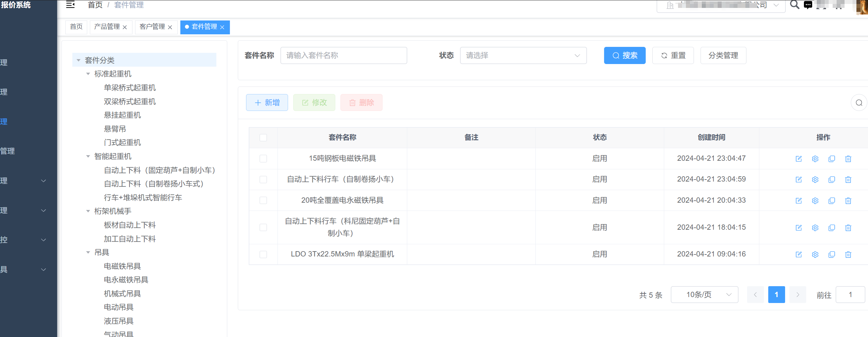Open the header search magnifier icon
This screenshot has height=337, width=868.
[794, 5]
